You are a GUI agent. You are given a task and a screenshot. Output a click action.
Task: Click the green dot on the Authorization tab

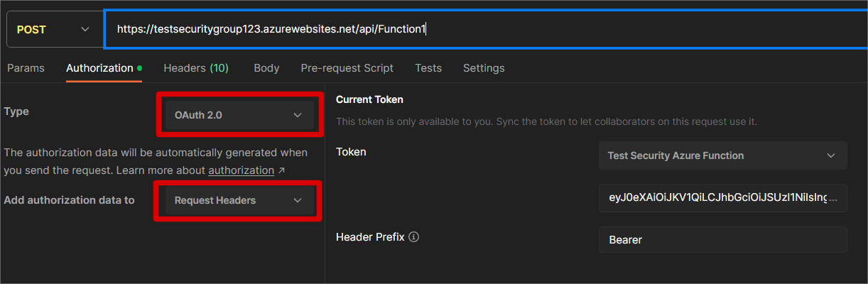[139, 68]
